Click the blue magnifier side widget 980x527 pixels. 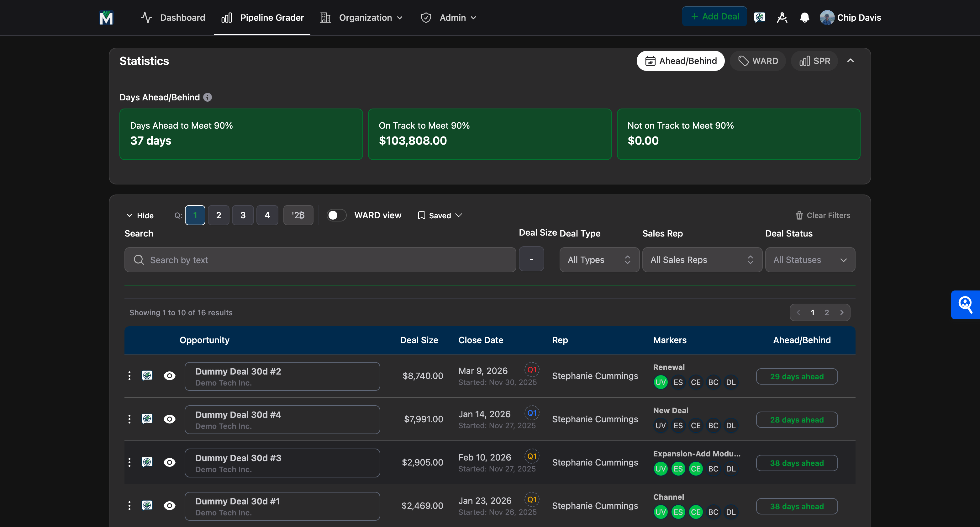coord(965,305)
